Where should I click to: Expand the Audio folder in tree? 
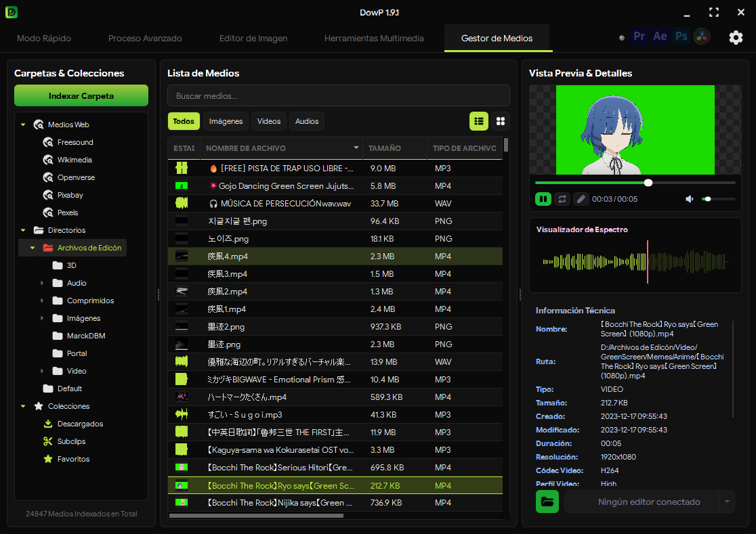[x=42, y=283]
